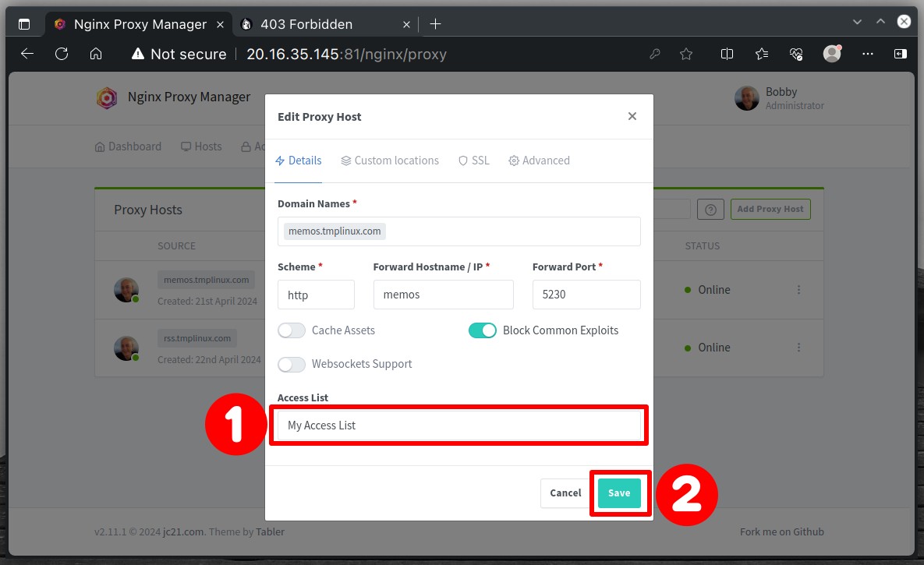Open the favorites list icon
Screen dimensions: 924x565
tap(761, 55)
